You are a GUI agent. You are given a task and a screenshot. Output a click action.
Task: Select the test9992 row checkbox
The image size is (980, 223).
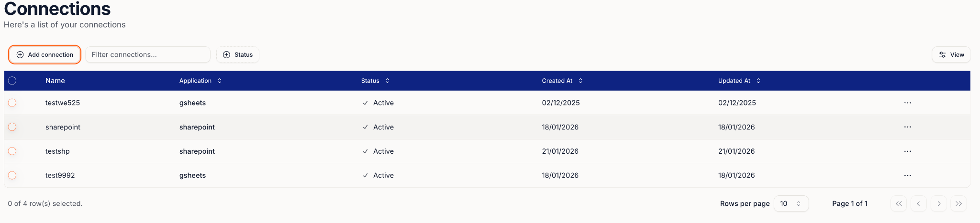(x=12, y=175)
